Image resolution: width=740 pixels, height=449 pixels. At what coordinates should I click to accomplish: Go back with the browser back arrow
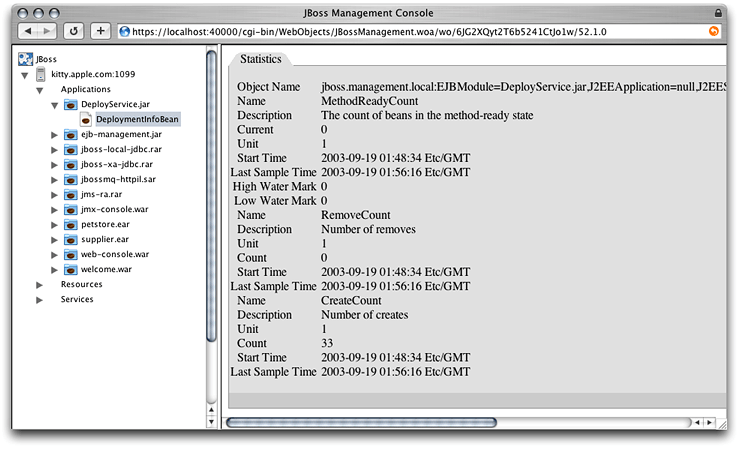pos(28,31)
